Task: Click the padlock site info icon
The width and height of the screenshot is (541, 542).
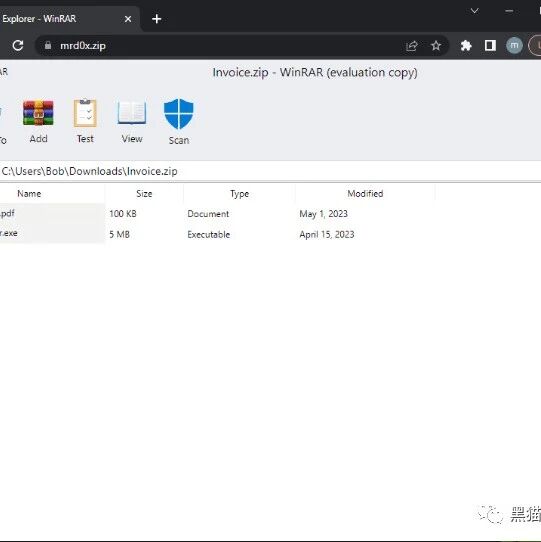Action: pos(48,45)
